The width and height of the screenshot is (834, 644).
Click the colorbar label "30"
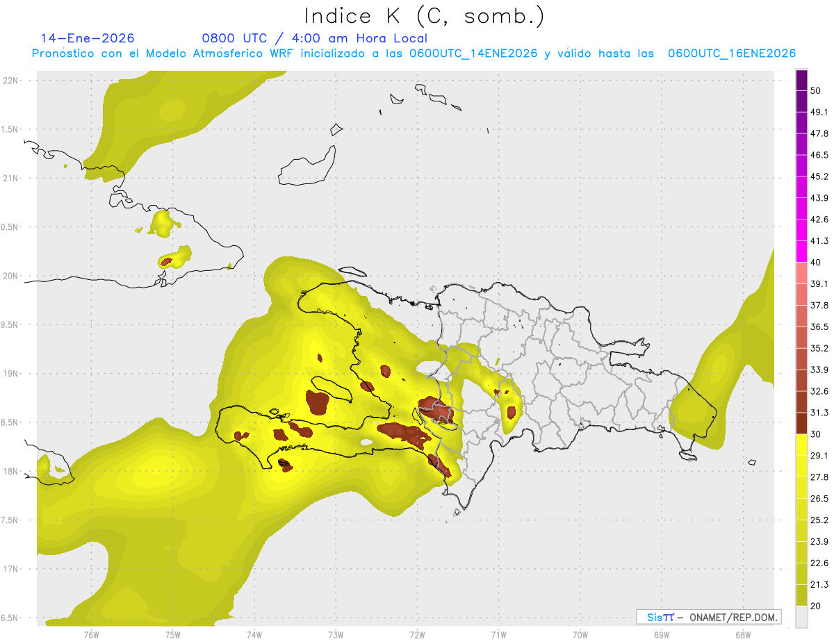point(817,434)
